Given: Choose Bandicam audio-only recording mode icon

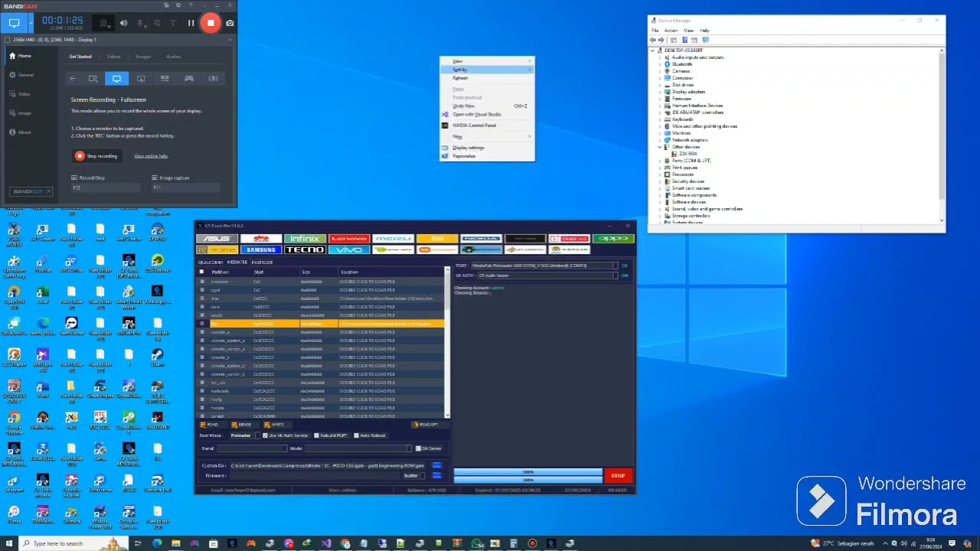Looking at the screenshot, I should click(213, 78).
